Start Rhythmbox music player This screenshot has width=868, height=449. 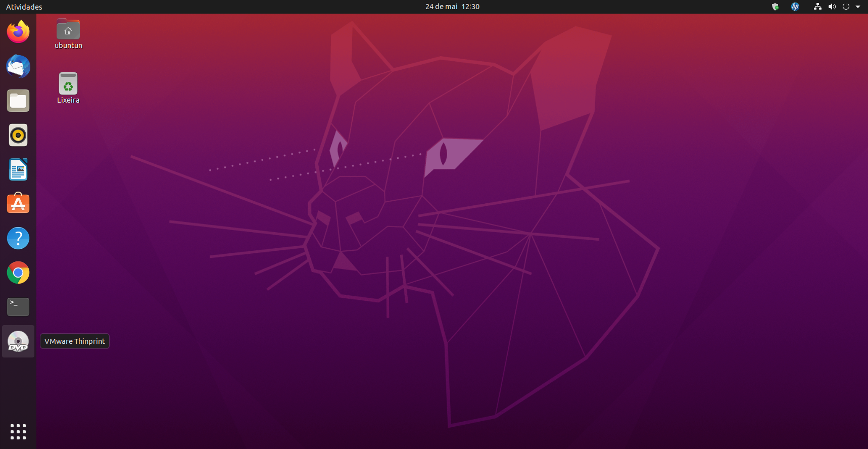click(x=18, y=135)
